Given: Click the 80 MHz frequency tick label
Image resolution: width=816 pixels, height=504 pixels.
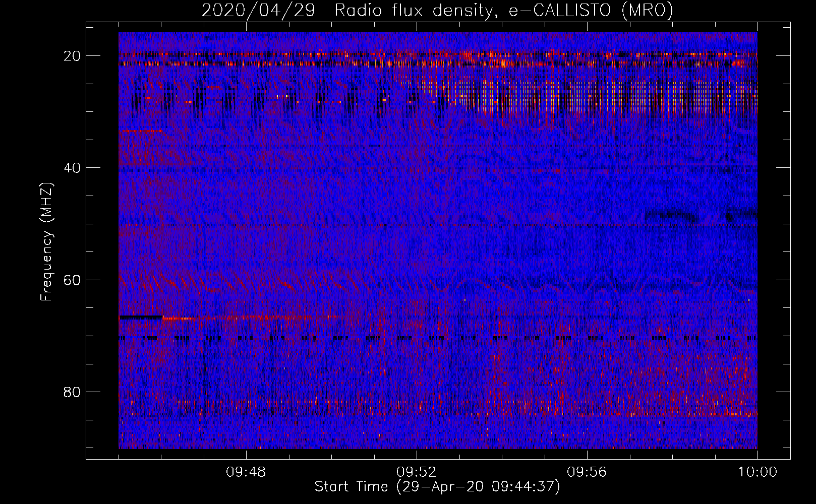Looking at the screenshot, I should pos(73,392).
